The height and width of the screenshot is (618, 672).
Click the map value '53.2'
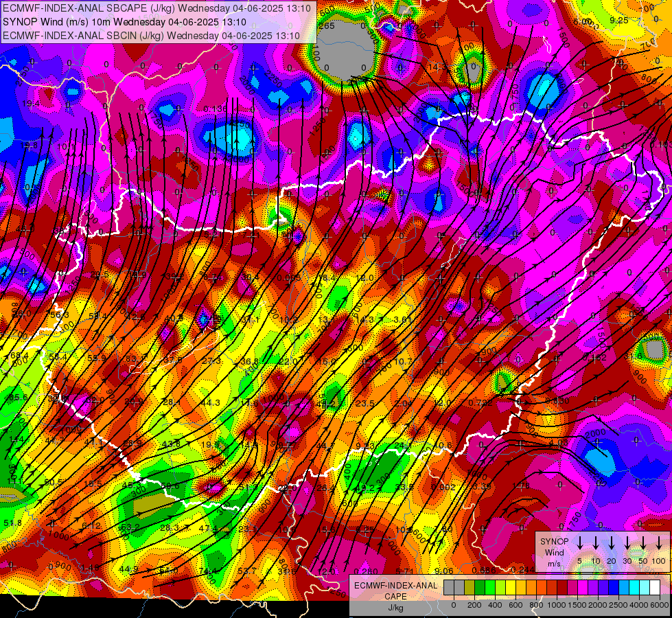[x=130, y=527]
